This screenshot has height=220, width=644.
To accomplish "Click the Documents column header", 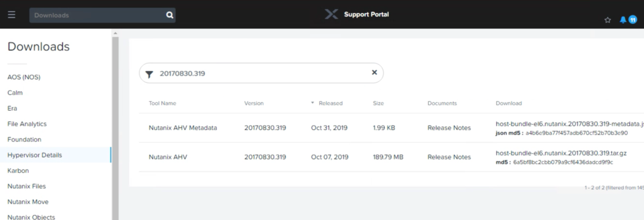I will 442,103.
